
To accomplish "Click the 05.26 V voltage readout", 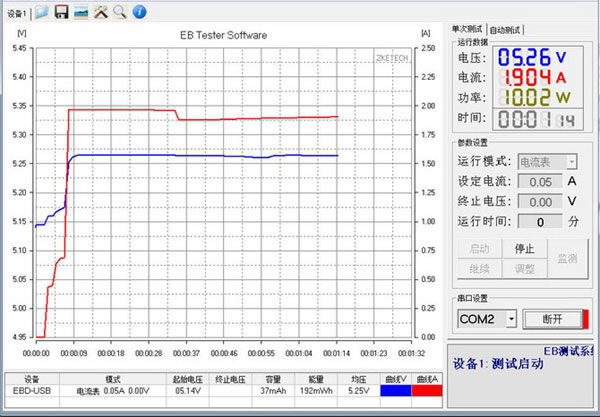I will 532,57.
